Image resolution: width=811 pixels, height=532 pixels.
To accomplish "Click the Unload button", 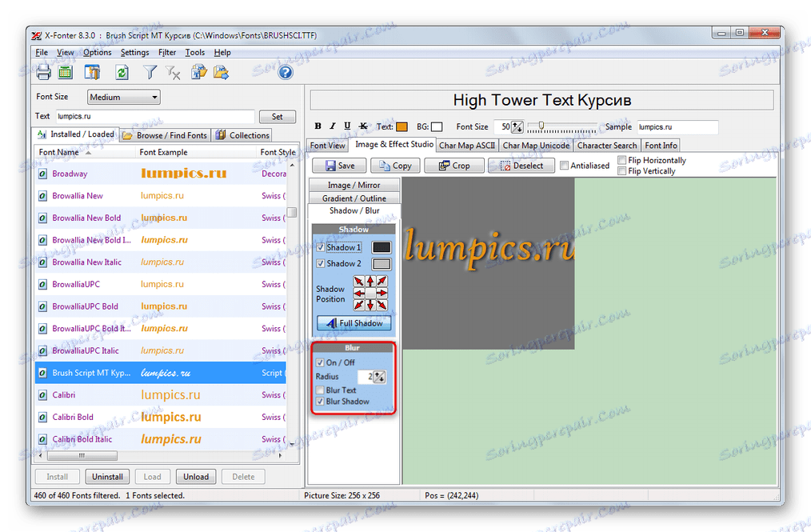I will (x=196, y=477).
